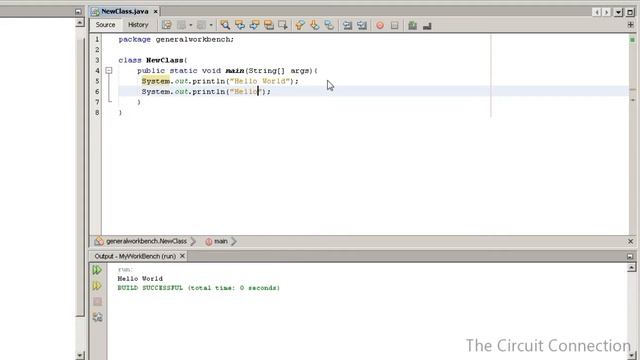The image size is (640, 360).
Task: Close the breadcrumb navigation bar
Action: [x=630, y=241]
